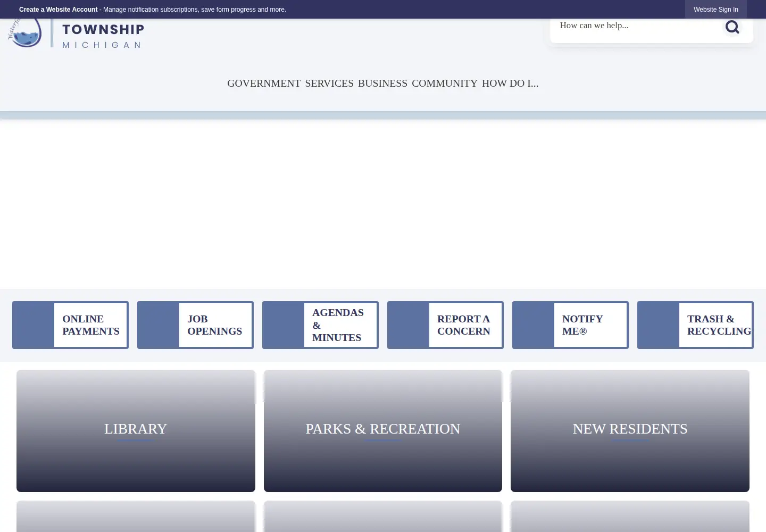Select the New Residents tile
This screenshot has width=766, height=532.
click(x=630, y=431)
